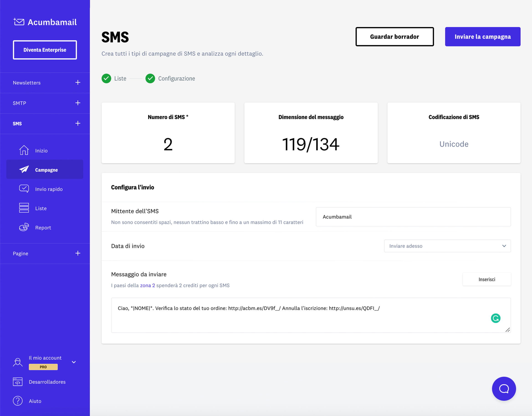Expand the Pagine sidebar section

pyautogui.click(x=78, y=253)
